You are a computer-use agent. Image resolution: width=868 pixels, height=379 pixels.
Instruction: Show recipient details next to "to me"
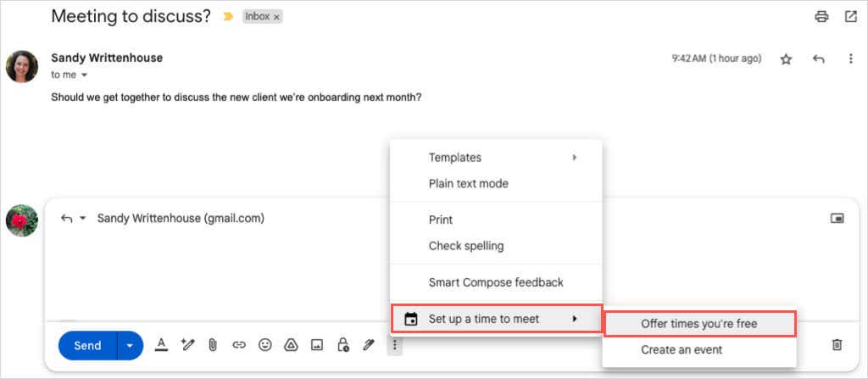tap(84, 75)
